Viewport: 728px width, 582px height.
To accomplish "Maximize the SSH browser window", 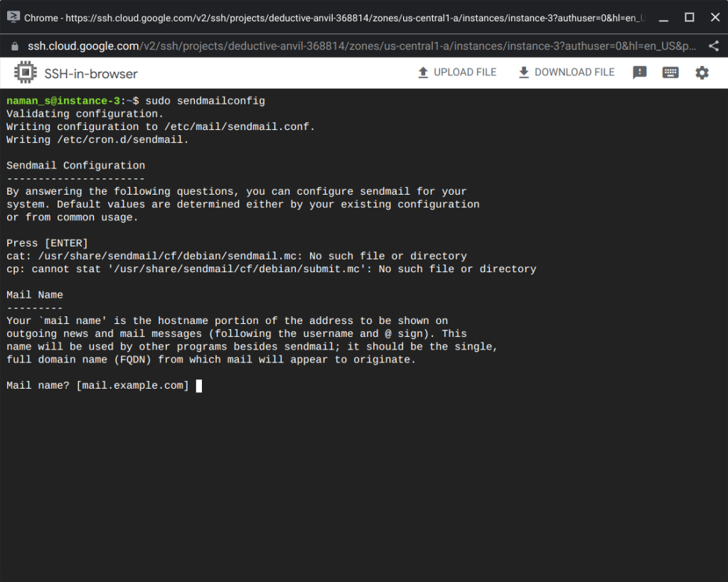I will [690, 18].
